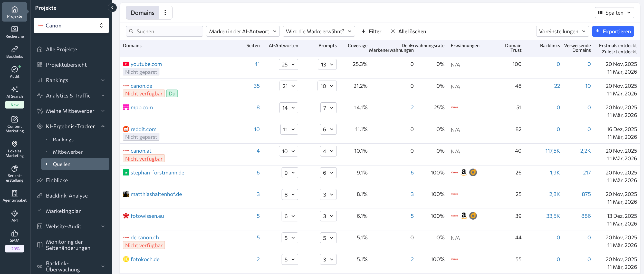644x274 pixels.
Task: Click inside the Suchen search field
Action: 164,31
